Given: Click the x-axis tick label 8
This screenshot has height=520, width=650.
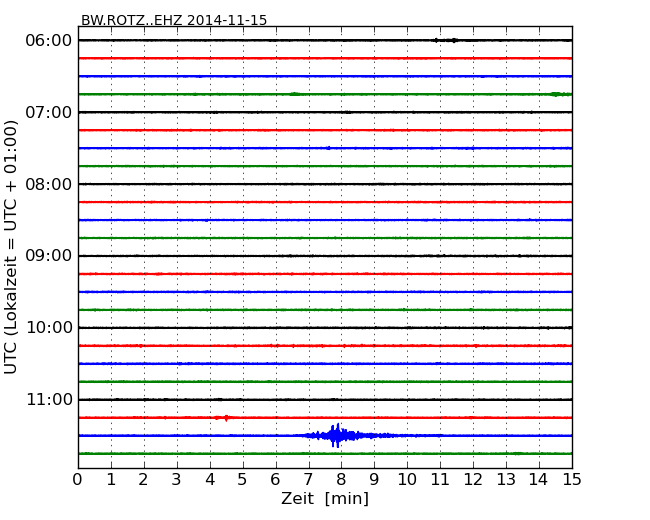Looking at the screenshot, I should [x=341, y=480].
